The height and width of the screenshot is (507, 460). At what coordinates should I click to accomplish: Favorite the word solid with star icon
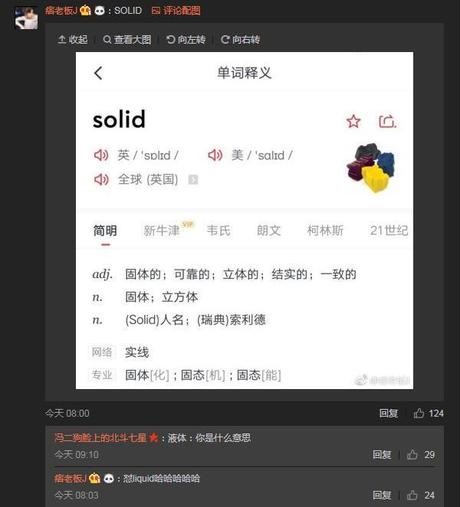pos(353,121)
